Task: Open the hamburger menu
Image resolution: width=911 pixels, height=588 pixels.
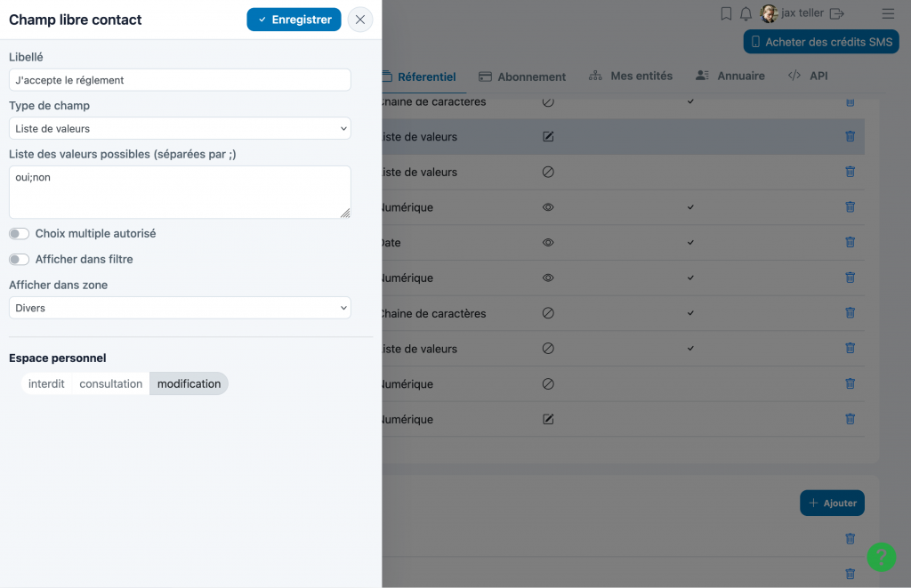Action: pyautogui.click(x=888, y=13)
